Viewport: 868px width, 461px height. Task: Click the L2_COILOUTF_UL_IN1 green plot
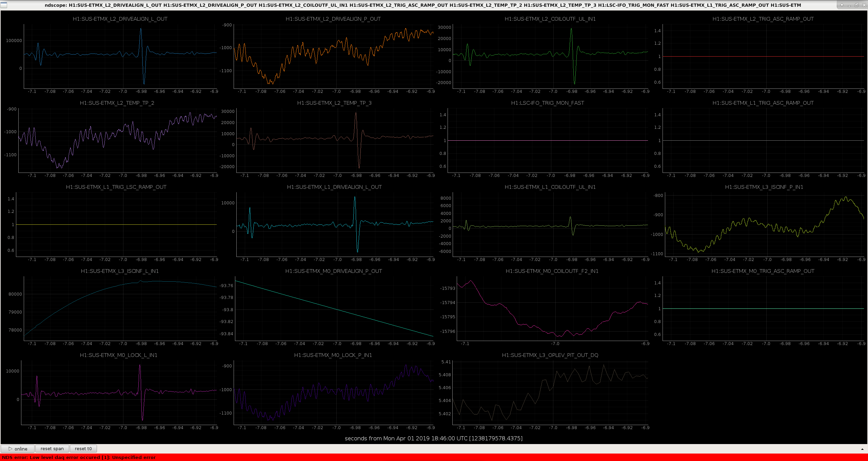point(550,56)
